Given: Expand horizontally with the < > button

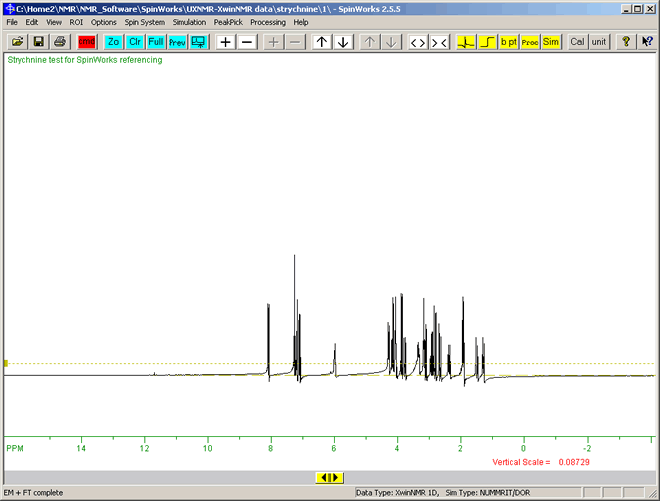Looking at the screenshot, I should [x=418, y=42].
